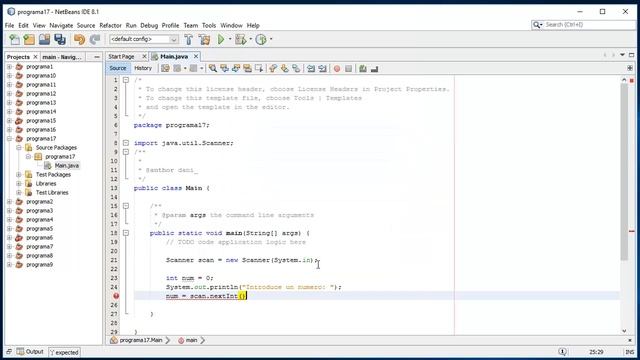
Task: Click the Clean and Build icon
Action: (204, 39)
